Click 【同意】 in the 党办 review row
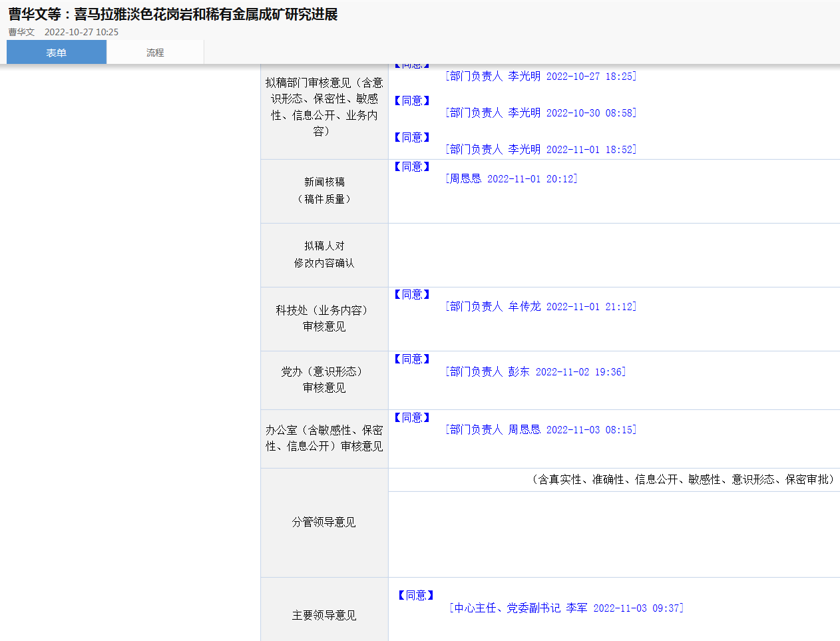This screenshot has width=840, height=641. [412, 359]
